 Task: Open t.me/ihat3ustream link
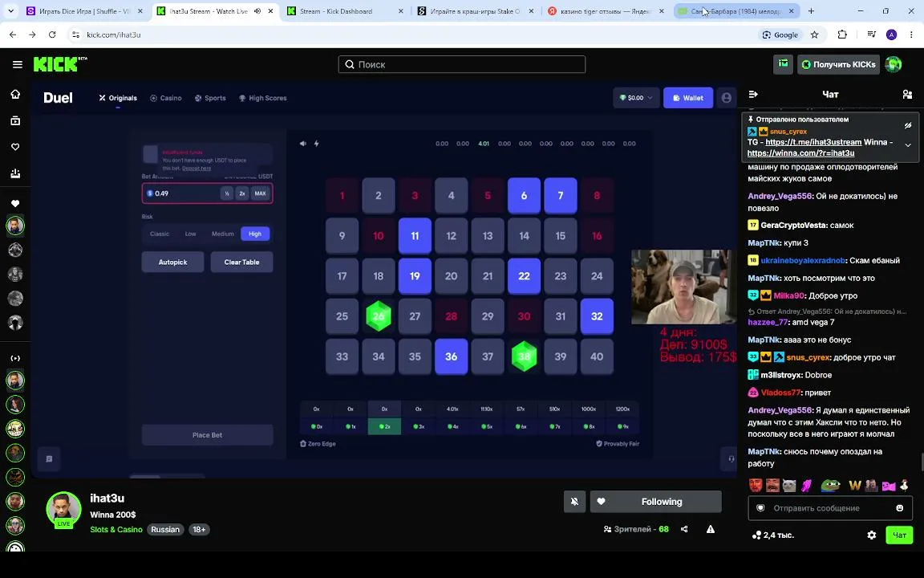pyautogui.click(x=813, y=142)
